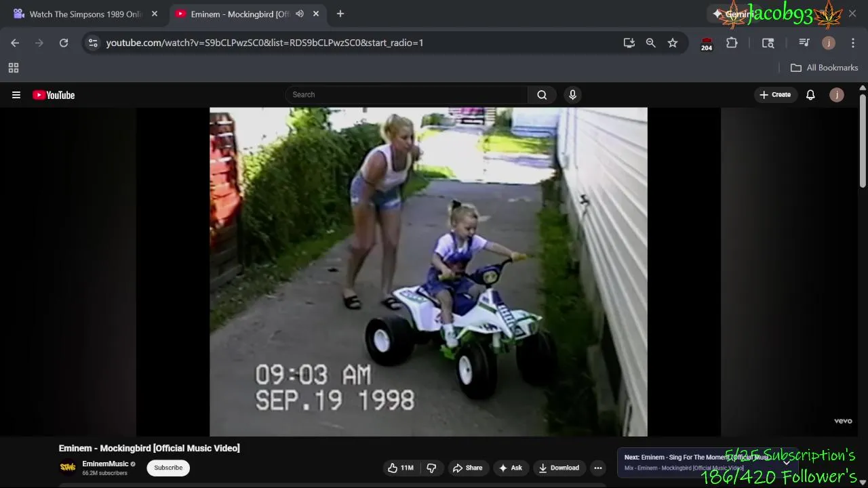The image size is (868, 488).
Task: Go to the YouTube home logo
Action: tap(54, 95)
